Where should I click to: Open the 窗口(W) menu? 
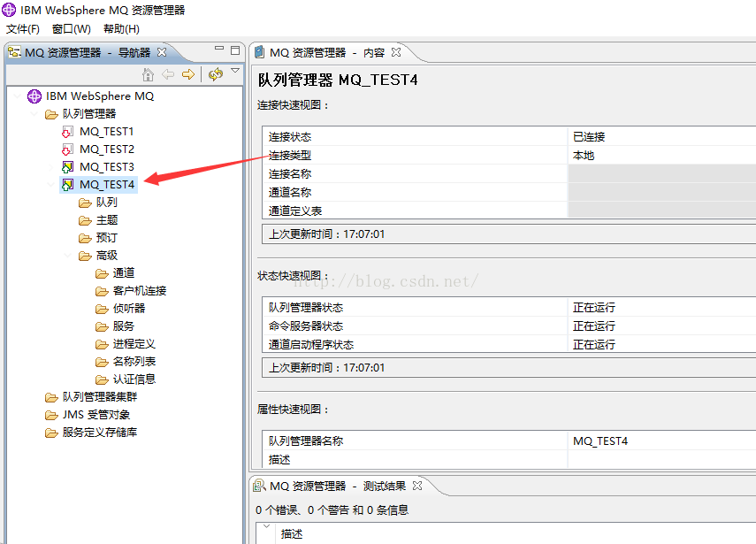coord(72,29)
